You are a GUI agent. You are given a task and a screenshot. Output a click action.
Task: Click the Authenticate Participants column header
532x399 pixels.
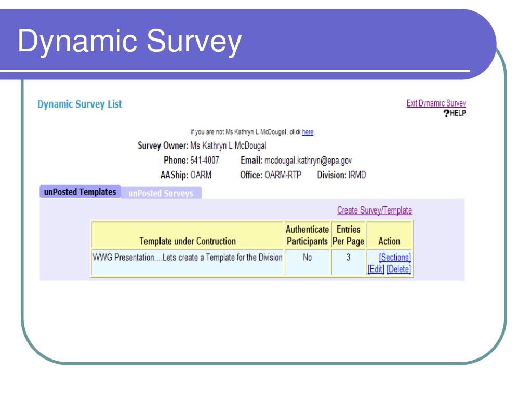point(308,235)
